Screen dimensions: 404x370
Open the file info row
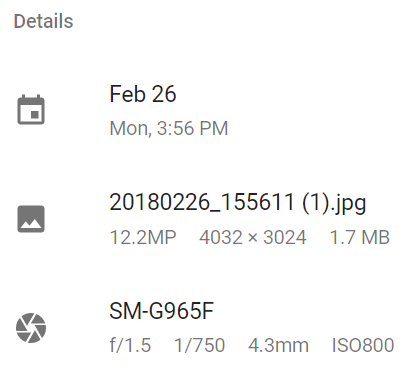(x=202, y=219)
